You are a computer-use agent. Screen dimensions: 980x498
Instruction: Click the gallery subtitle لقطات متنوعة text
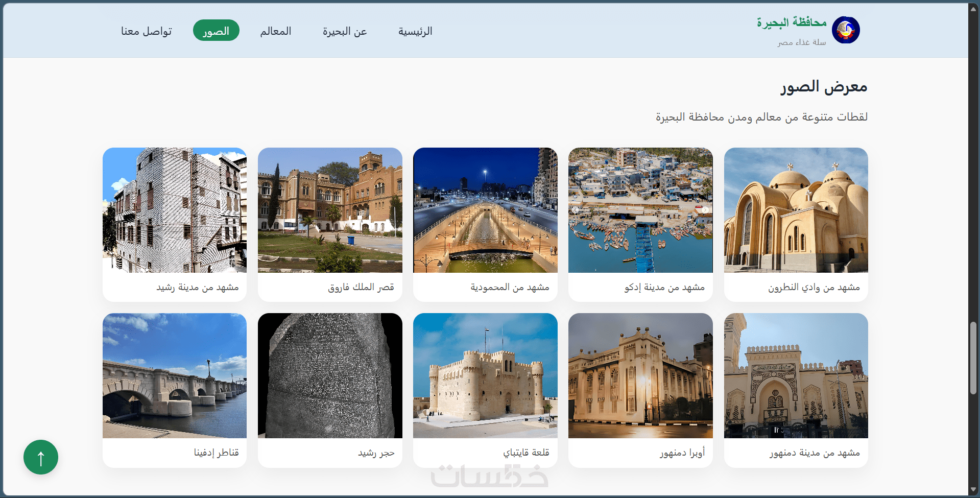tap(762, 117)
